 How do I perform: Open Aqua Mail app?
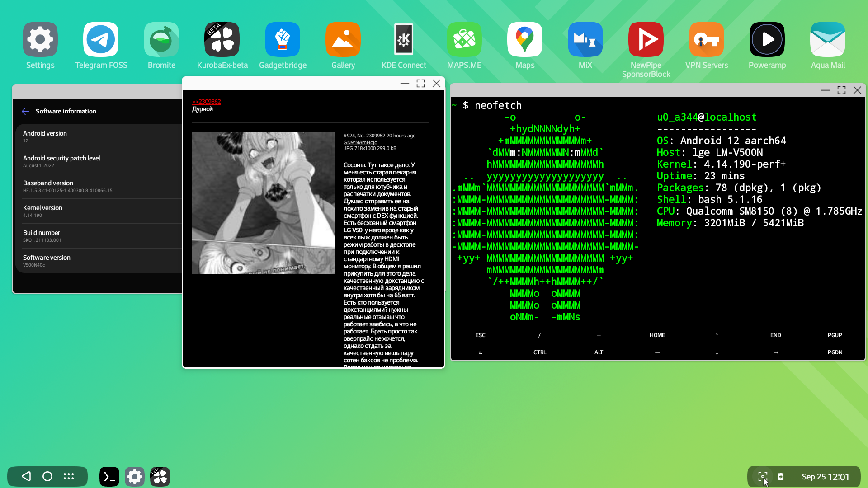click(827, 39)
